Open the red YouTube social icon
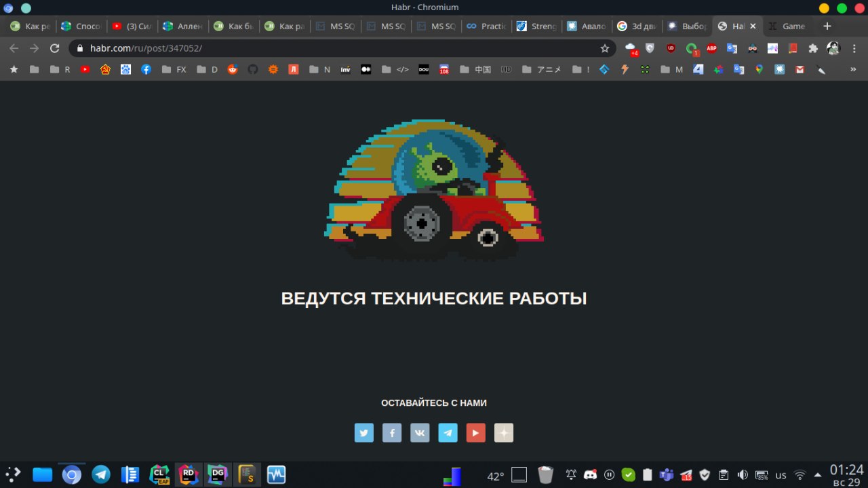868x488 pixels. click(476, 432)
